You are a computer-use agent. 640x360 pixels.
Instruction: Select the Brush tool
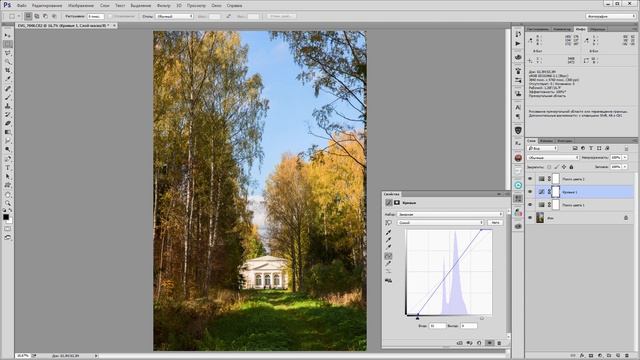8,97
